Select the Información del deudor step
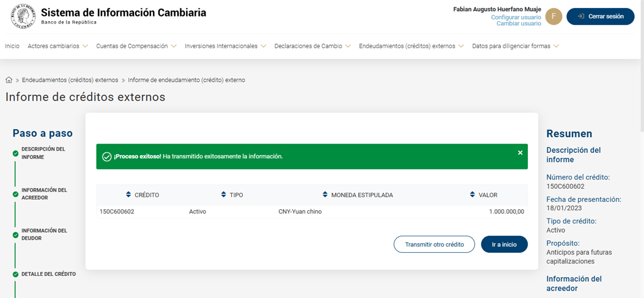This screenshot has height=298, width=644. click(x=44, y=235)
